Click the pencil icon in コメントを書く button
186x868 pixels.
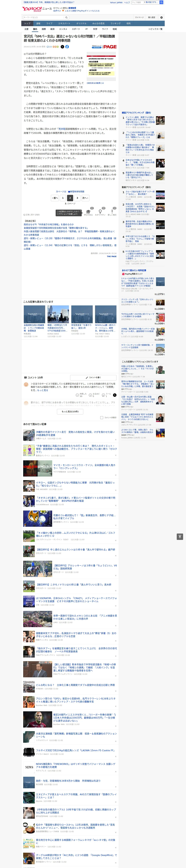(87, 377)
